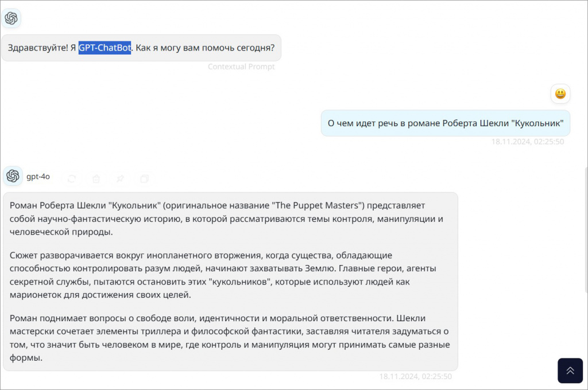Click the ChatGPT avatar next to gpt-4o
This screenshot has width=588, height=390.
pos(12,176)
